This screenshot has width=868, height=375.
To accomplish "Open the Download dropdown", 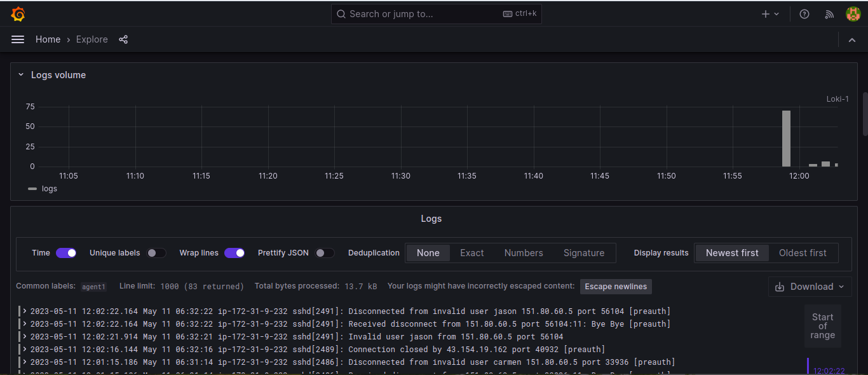I will [810, 287].
